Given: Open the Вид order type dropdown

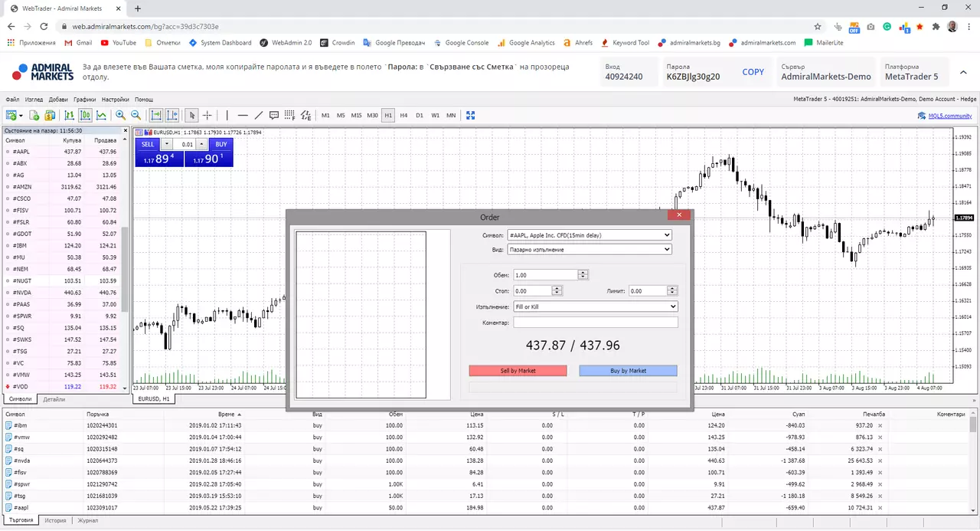Looking at the screenshot, I should (590, 250).
